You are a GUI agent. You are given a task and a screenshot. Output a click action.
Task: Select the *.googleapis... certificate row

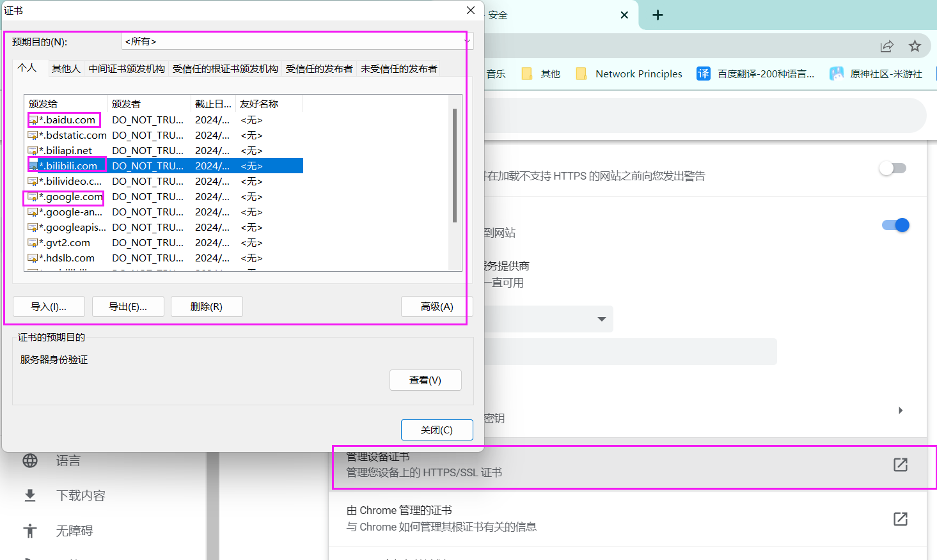pyautogui.click(x=164, y=228)
